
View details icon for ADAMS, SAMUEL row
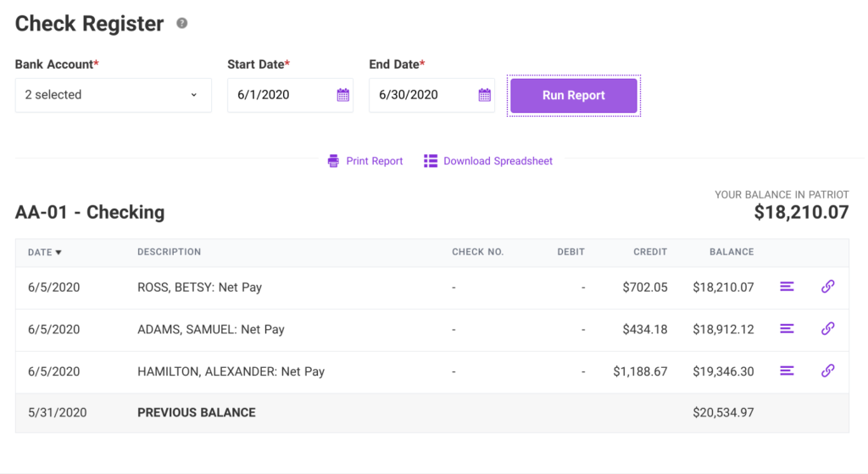click(787, 329)
